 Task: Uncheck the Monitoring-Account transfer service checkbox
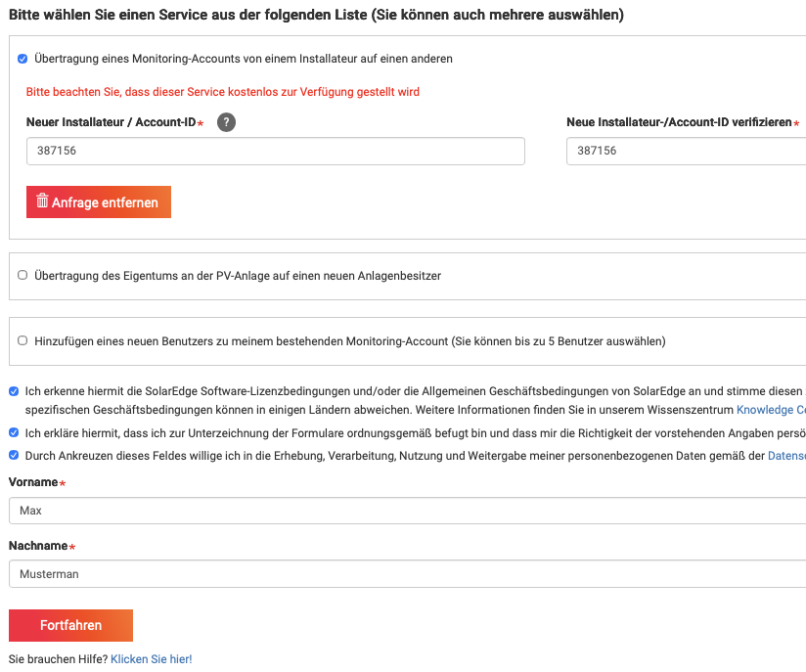tap(22, 59)
